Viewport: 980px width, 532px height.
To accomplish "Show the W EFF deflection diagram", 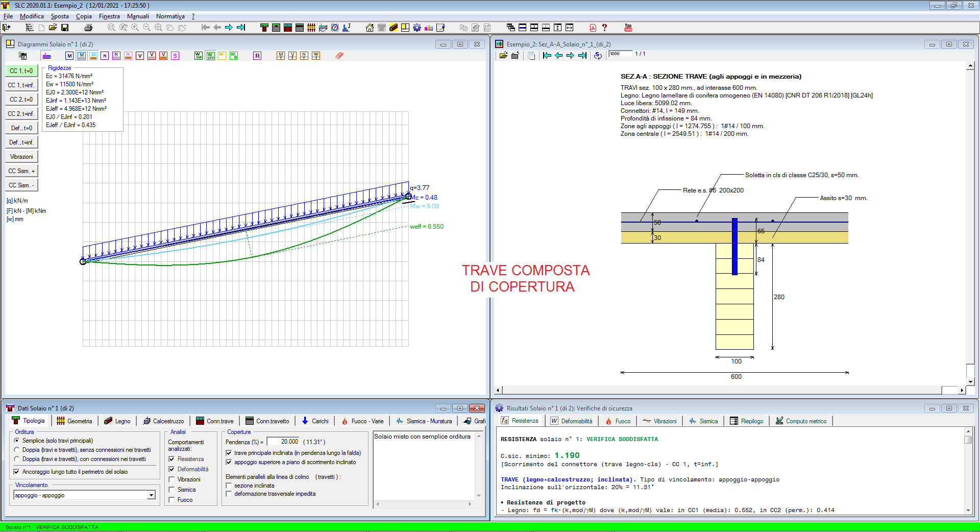I will pyautogui.click(x=210, y=56).
